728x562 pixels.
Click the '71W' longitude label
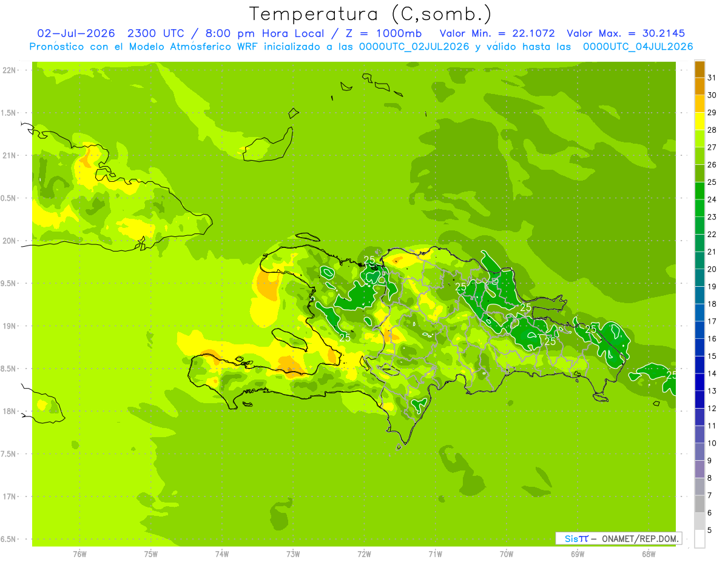click(435, 554)
